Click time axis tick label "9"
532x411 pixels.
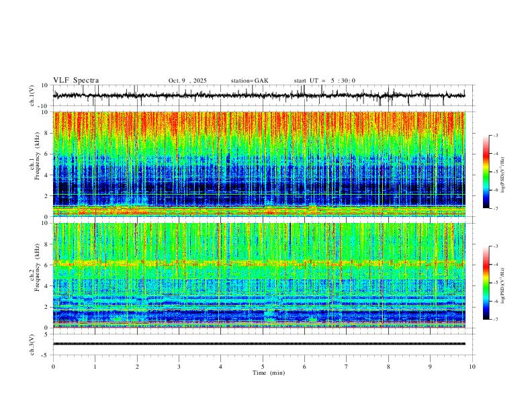click(x=430, y=367)
